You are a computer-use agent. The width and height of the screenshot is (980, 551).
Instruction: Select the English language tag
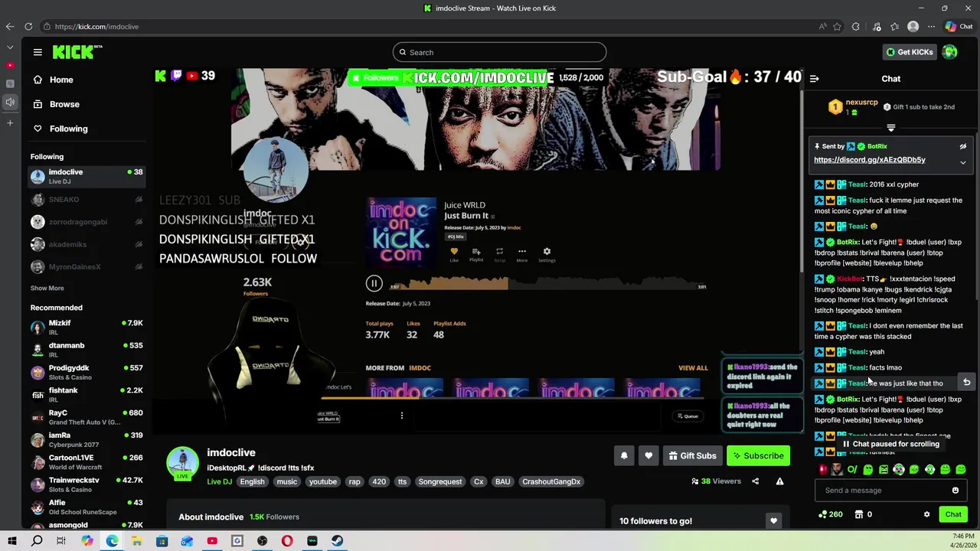coord(252,481)
